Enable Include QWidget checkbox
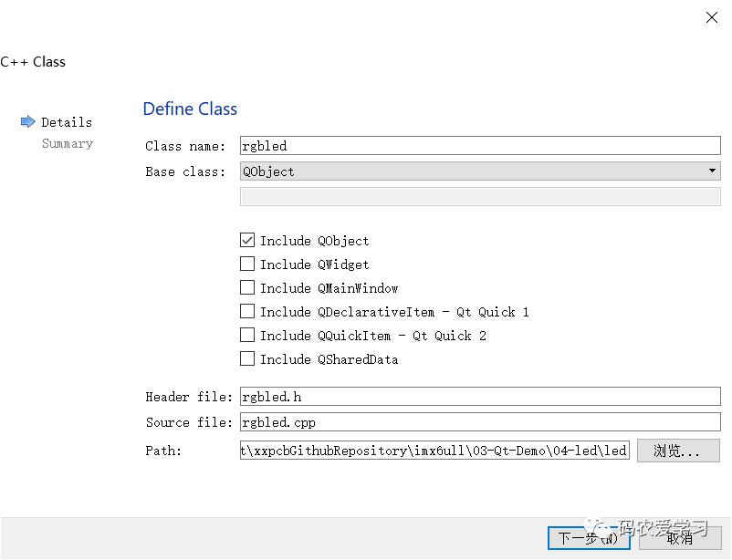Image resolution: width=732 pixels, height=560 pixels. [247, 264]
